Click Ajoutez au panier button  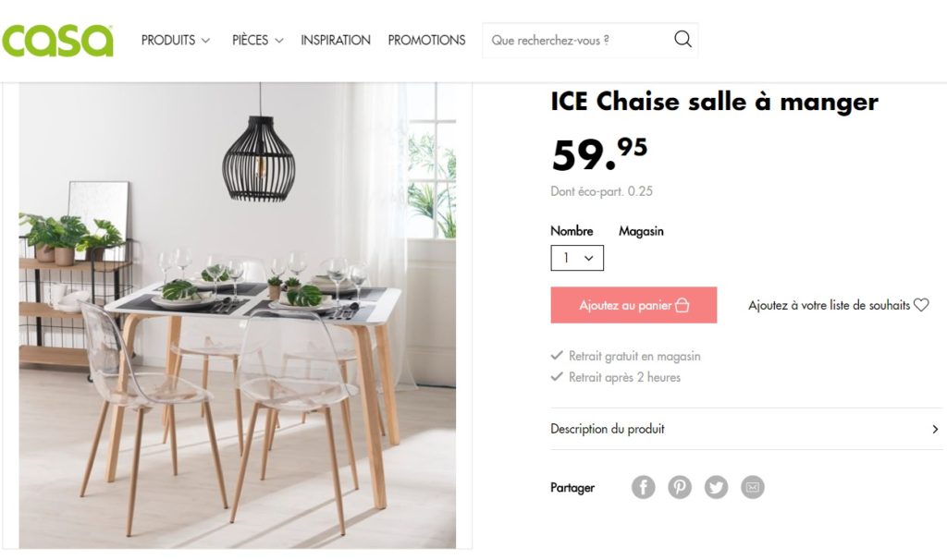coord(633,305)
